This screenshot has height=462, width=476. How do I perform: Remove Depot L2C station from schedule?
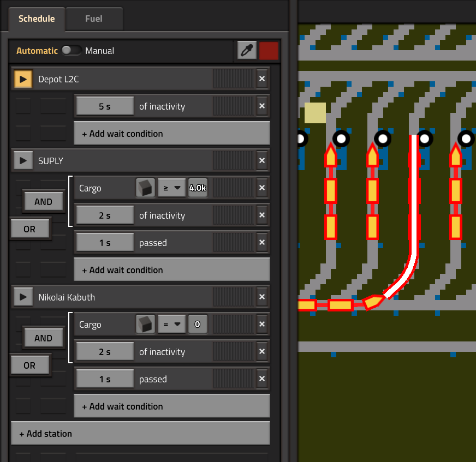pos(262,79)
